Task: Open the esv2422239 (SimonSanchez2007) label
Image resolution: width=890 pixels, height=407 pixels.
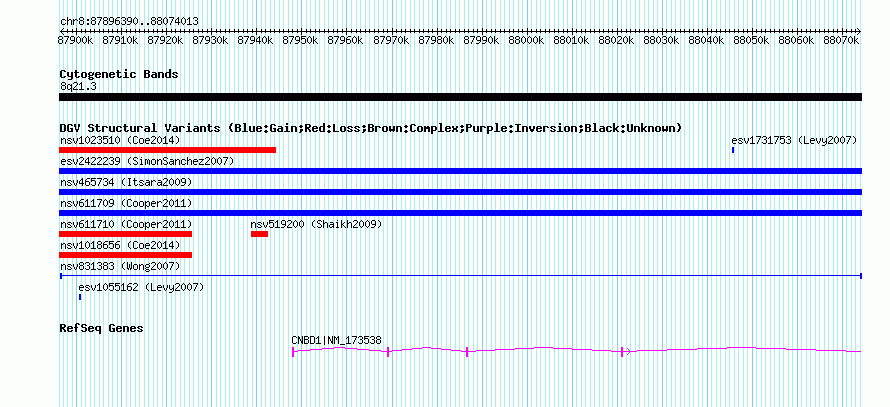Action: (147, 161)
